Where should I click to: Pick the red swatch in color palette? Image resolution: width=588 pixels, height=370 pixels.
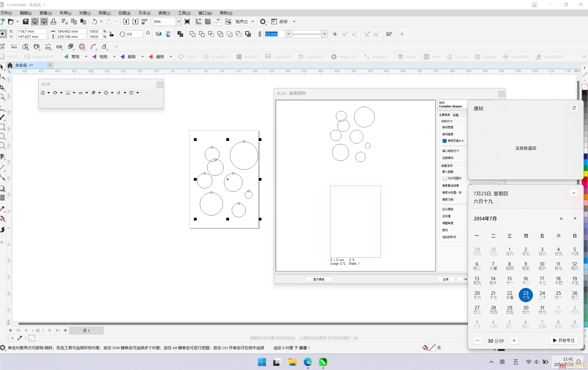pyautogui.click(x=585, y=180)
